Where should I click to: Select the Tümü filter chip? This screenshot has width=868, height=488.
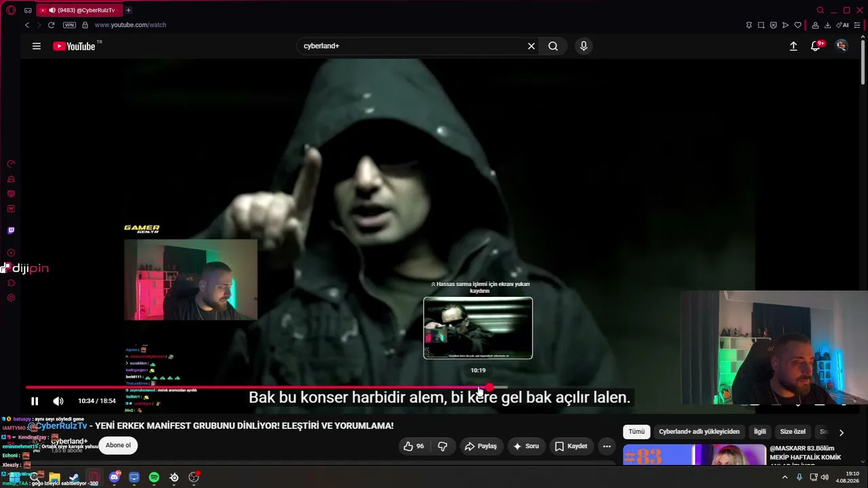click(x=637, y=432)
